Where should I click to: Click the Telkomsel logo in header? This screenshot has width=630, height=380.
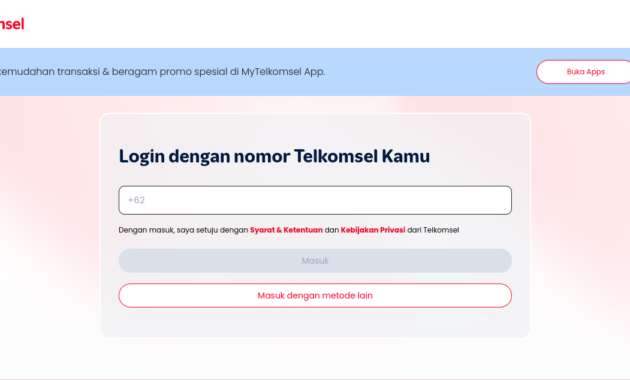point(12,24)
